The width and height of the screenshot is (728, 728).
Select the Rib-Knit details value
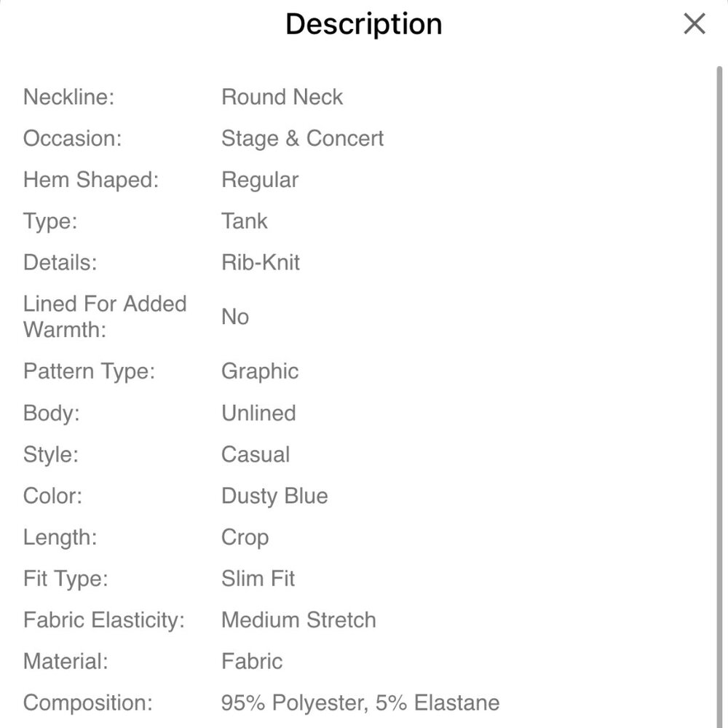[260, 263]
